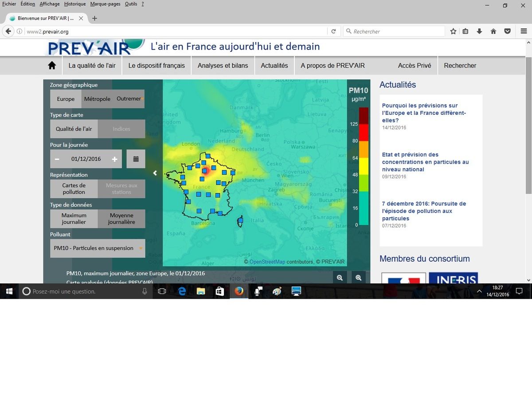Select Mesures aux stations representation
Image resolution: width=532 pixels, height=408 pixels.
point(121,189)
